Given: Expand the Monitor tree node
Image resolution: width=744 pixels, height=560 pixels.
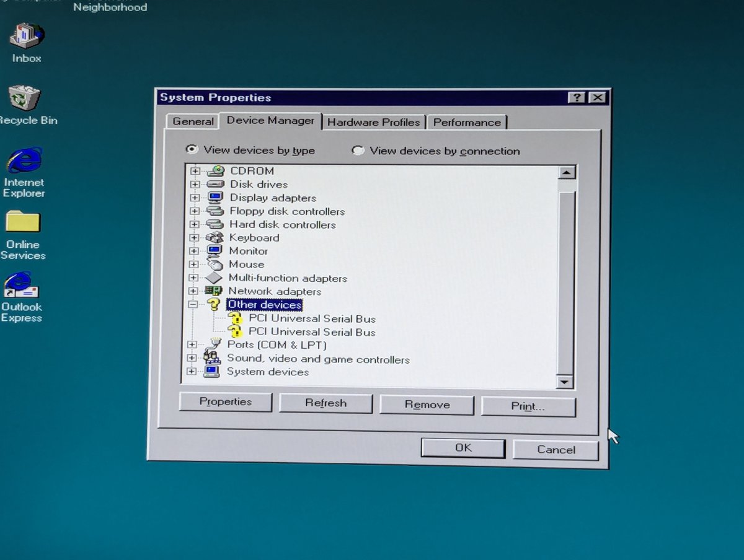Looking at the screenshot, I should pos(194,251).
